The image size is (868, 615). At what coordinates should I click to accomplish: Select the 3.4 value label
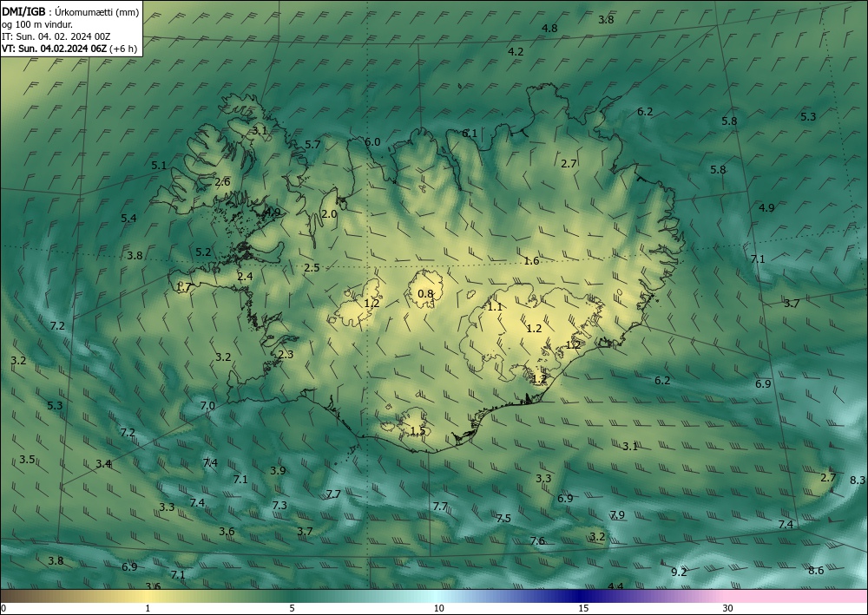103,463
